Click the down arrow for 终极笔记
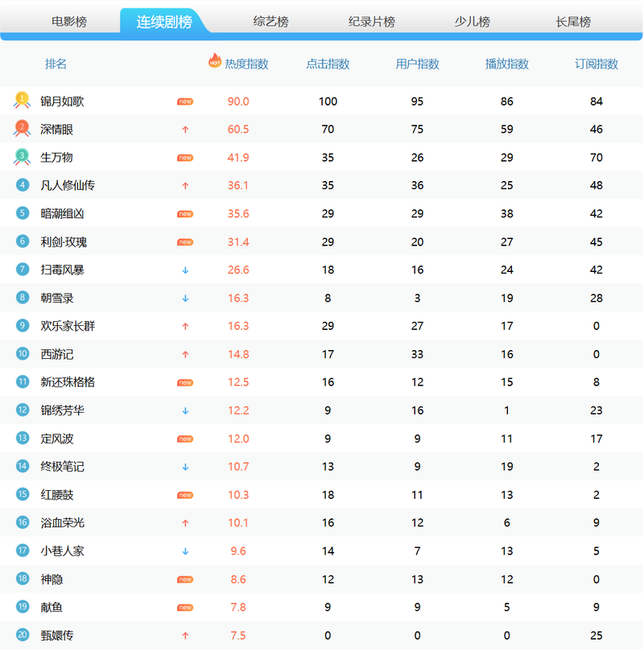Screen dimensions: 644x651 point(185,467)
